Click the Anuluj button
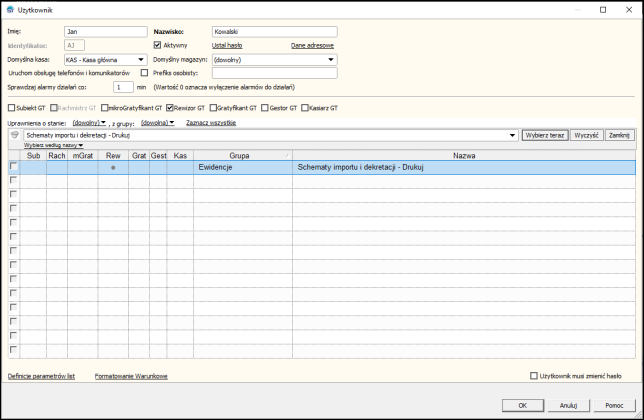Image resolution: width=644 pixels, height=420 pixels. 568,405
